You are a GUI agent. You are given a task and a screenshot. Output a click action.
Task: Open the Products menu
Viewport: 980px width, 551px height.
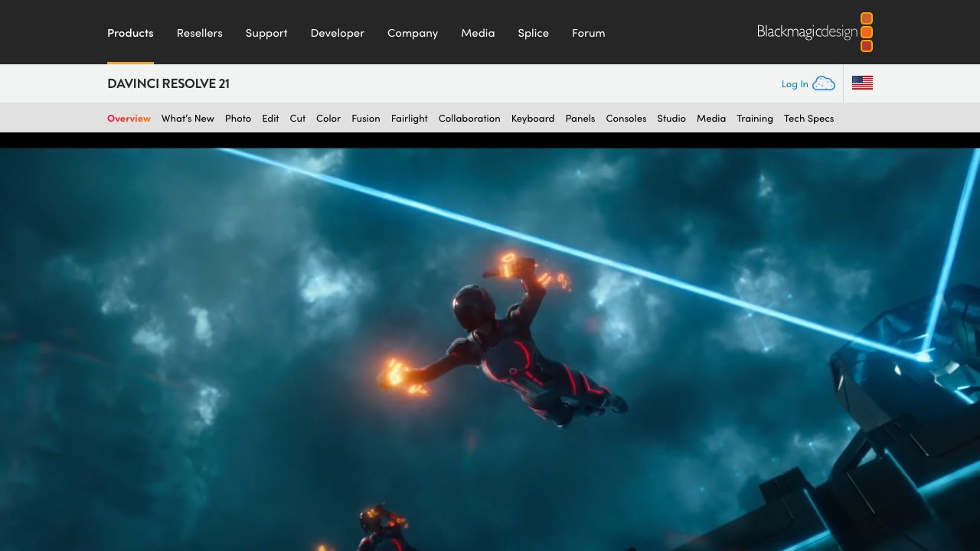(130, 33)
